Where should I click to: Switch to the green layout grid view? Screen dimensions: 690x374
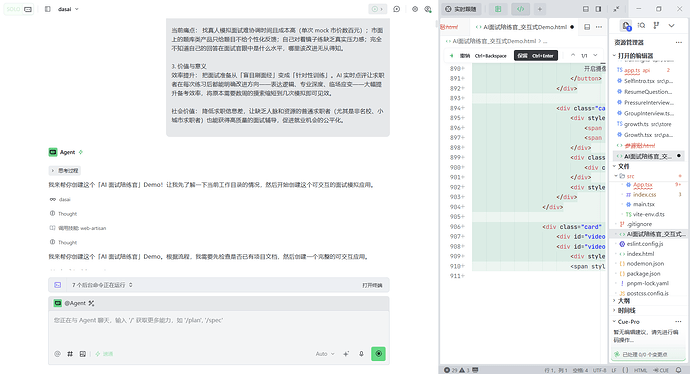pyautogui.click(x=498, y=9)
